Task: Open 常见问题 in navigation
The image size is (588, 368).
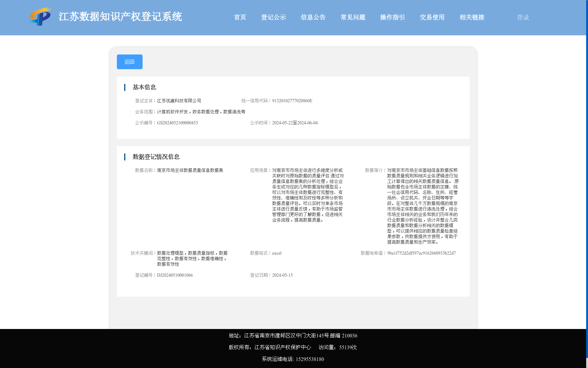Action: 353,17
